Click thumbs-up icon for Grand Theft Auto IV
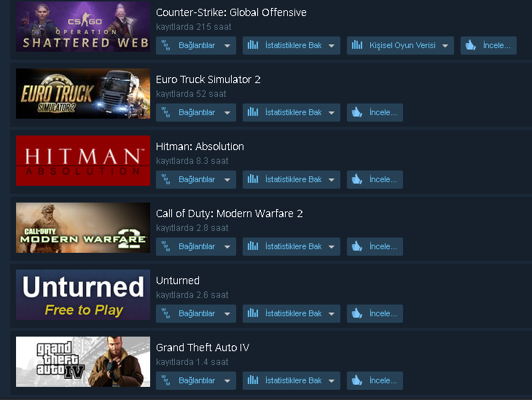Viewport: 532px width, 400px height. [x=357, y=380]
